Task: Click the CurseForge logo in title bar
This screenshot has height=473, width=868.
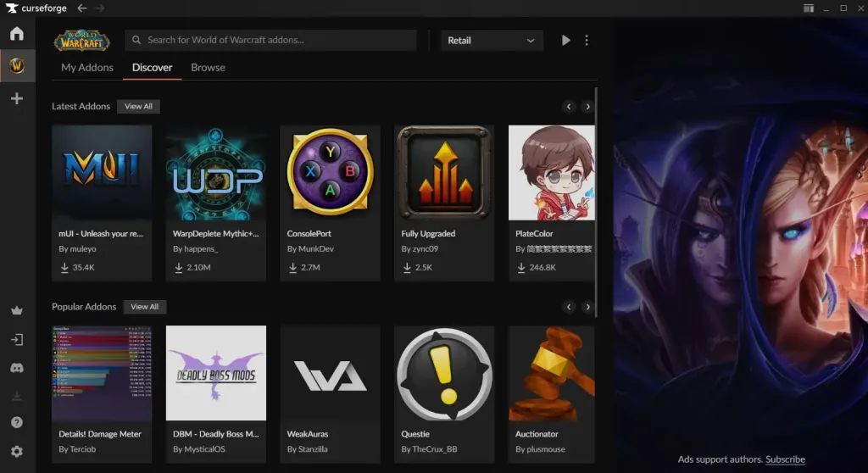Action: 36,8
